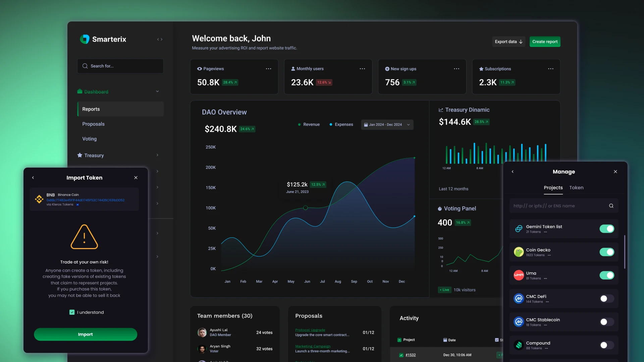Collapse the Dashboard sidebar section
This screenshot has width=644, height=362.
click(x=157, y=92)
